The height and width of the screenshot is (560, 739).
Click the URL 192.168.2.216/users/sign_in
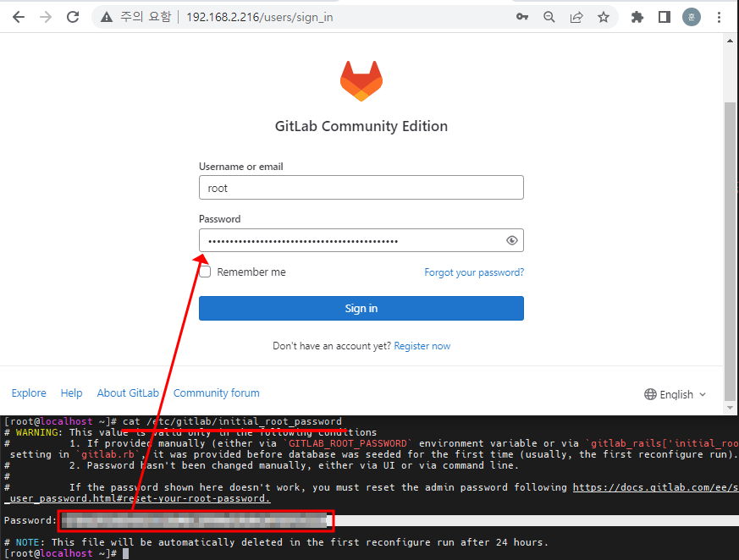point(260,18)
